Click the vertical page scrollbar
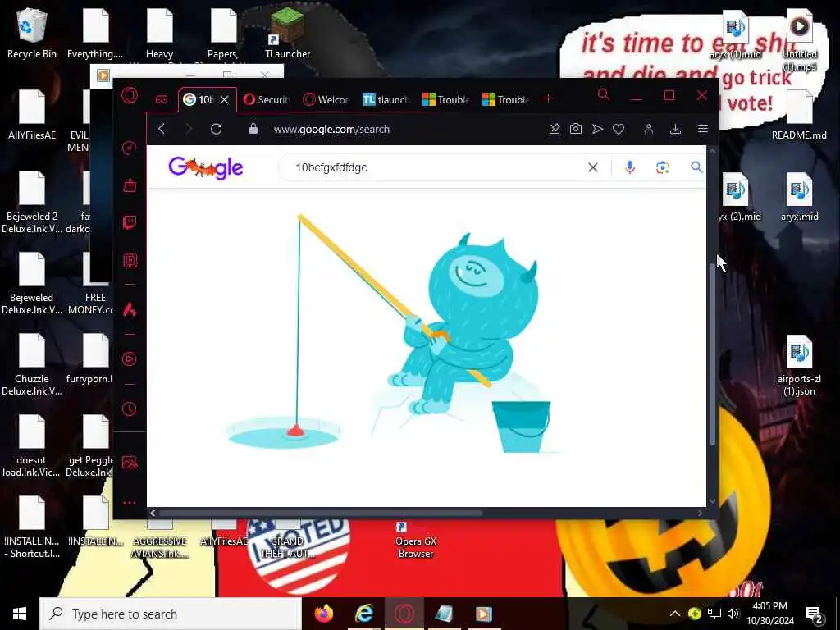840x630 pixels. click(x=712, y=354)
